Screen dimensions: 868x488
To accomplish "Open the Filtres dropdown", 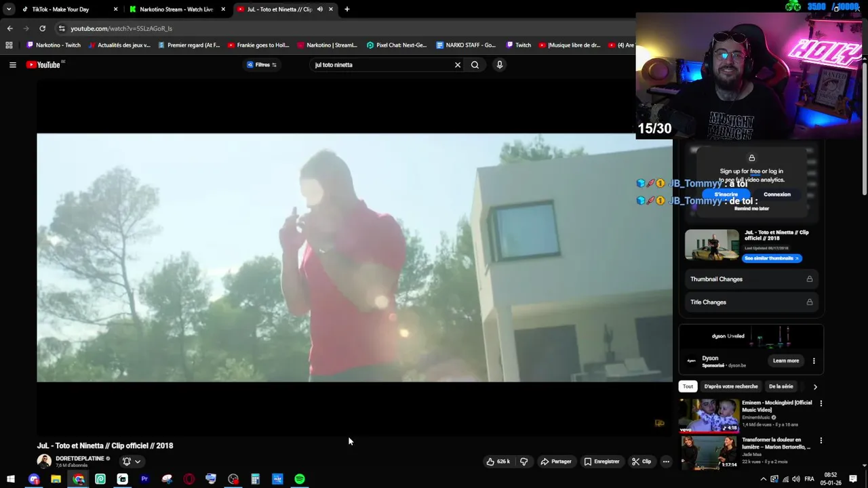I will 262,65.
